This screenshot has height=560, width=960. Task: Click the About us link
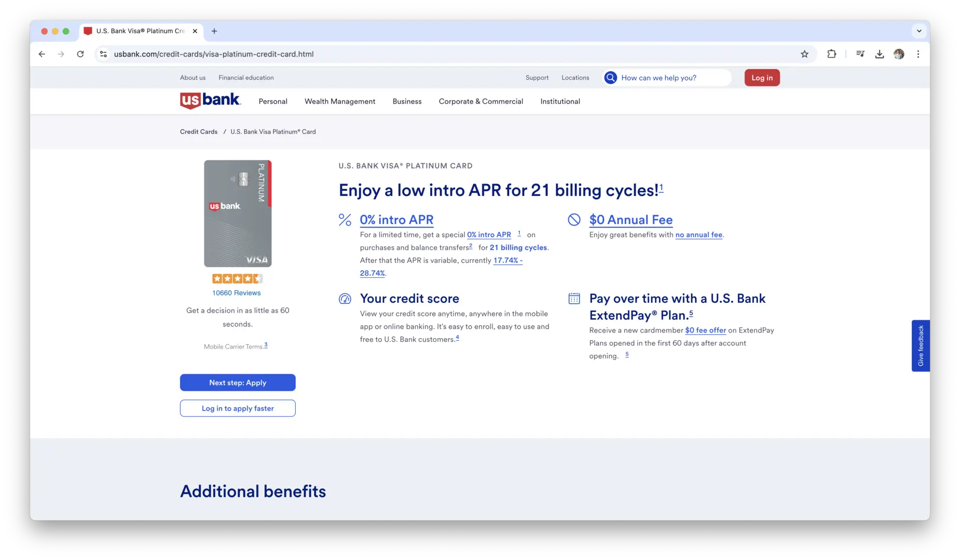[193, 78]
